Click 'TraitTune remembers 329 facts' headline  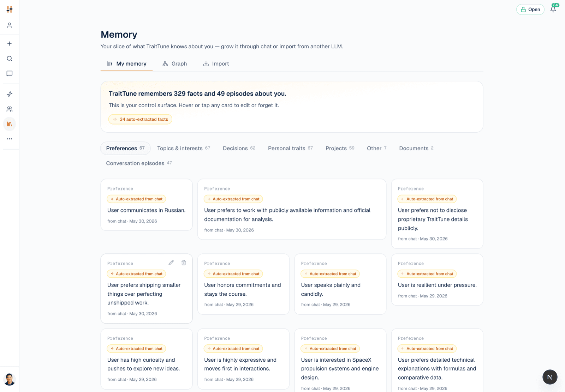click(x=197, y=94)
